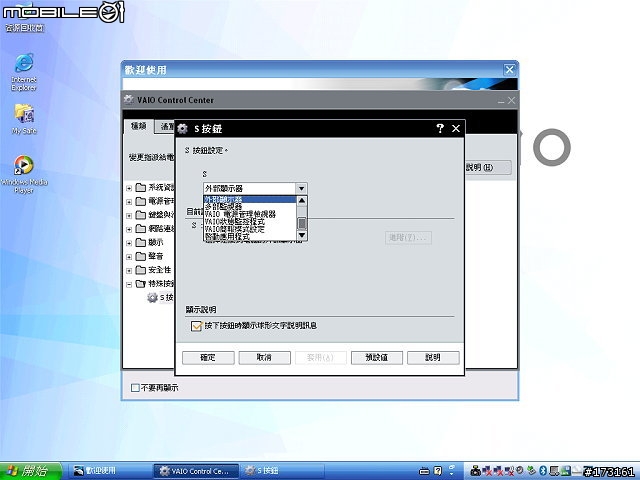Expand the 電源管理 tree node
The height and width of the screenshot is (480, 640).
[129, 202]
